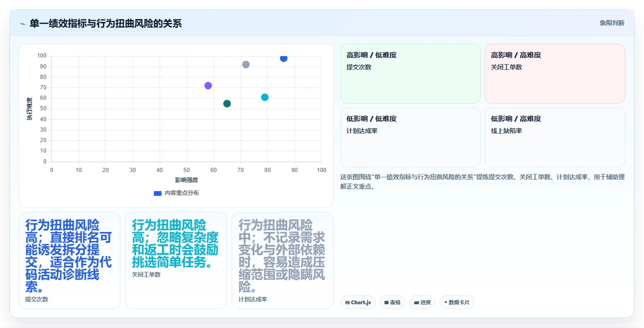Open the 高影响 / 高难度 quadrant card

click(x=555, y=74)
